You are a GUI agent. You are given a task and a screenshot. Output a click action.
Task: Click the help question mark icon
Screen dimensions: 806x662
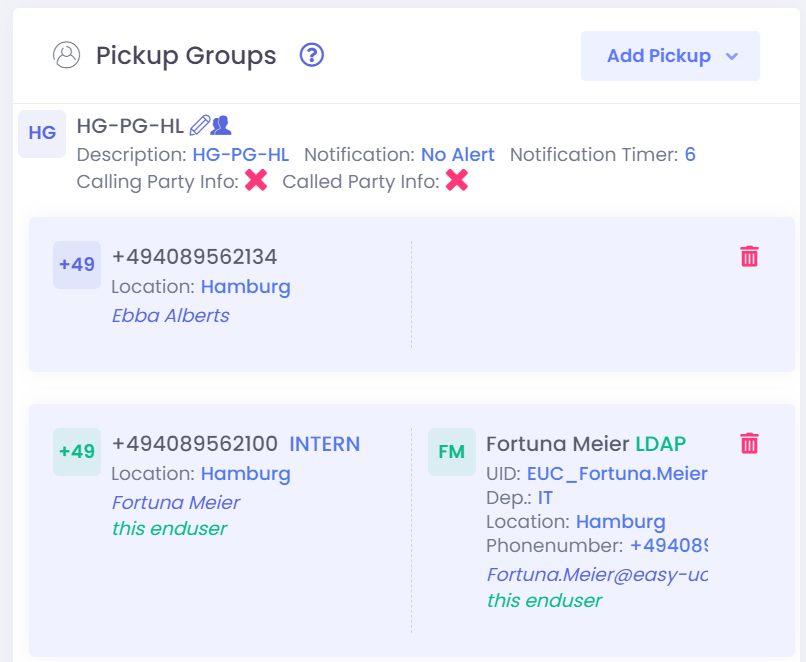(312, 55)
